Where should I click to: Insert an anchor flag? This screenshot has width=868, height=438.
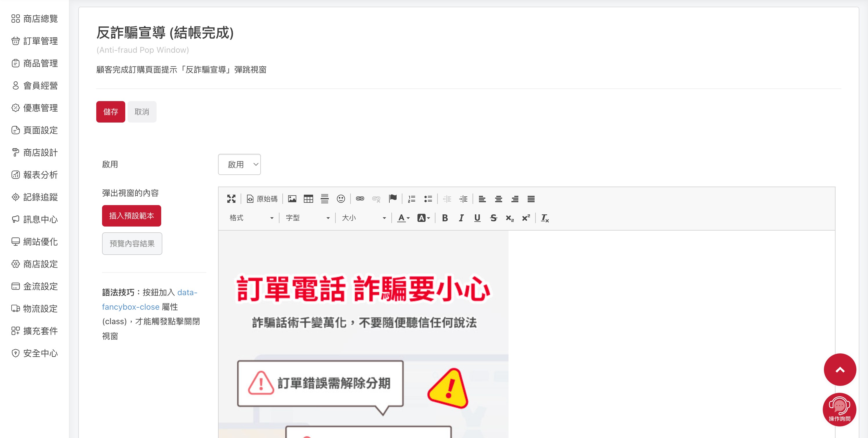pyautogui.click(x=393, y=199)
